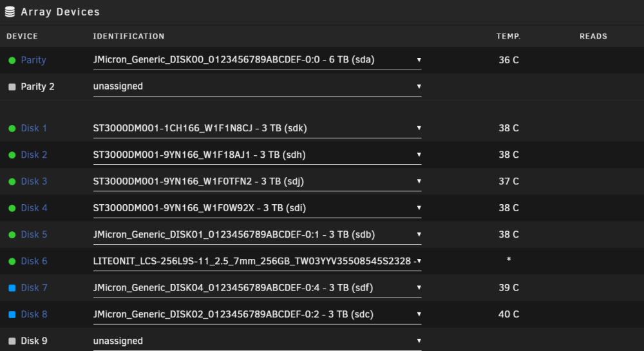Click the green status dot for Parity
The image size is (644, 351).
[12, 61]
